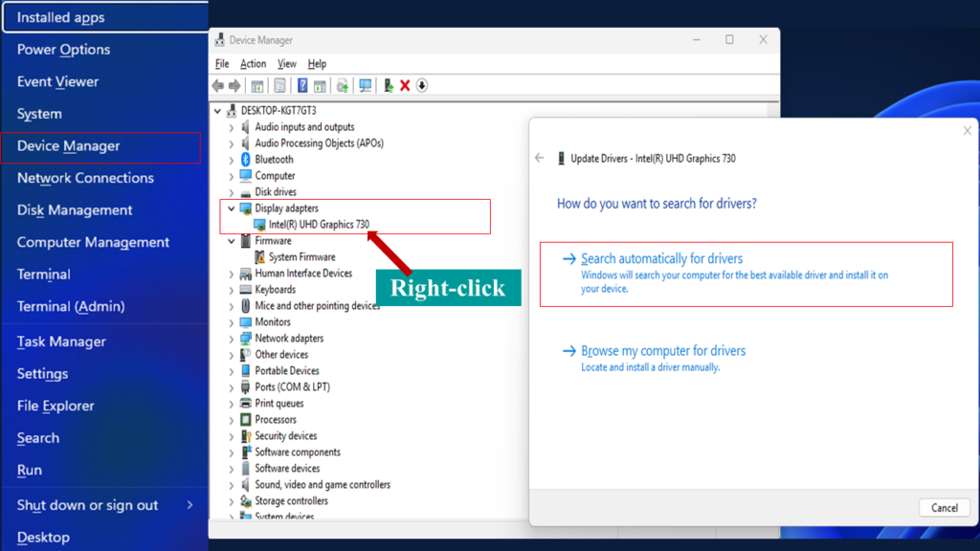Go back using the Update Drivers back arrow
This screenshot has height=551, width=980.
click(x=540, y=158)
